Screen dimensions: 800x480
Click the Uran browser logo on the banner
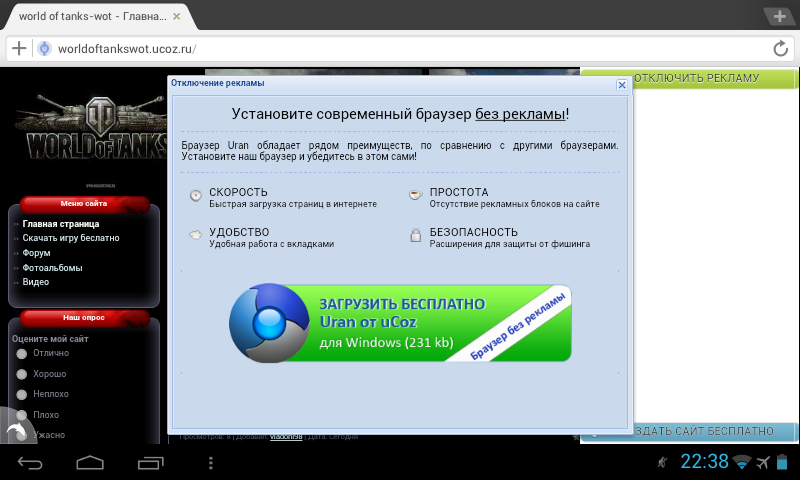(269, 323)
